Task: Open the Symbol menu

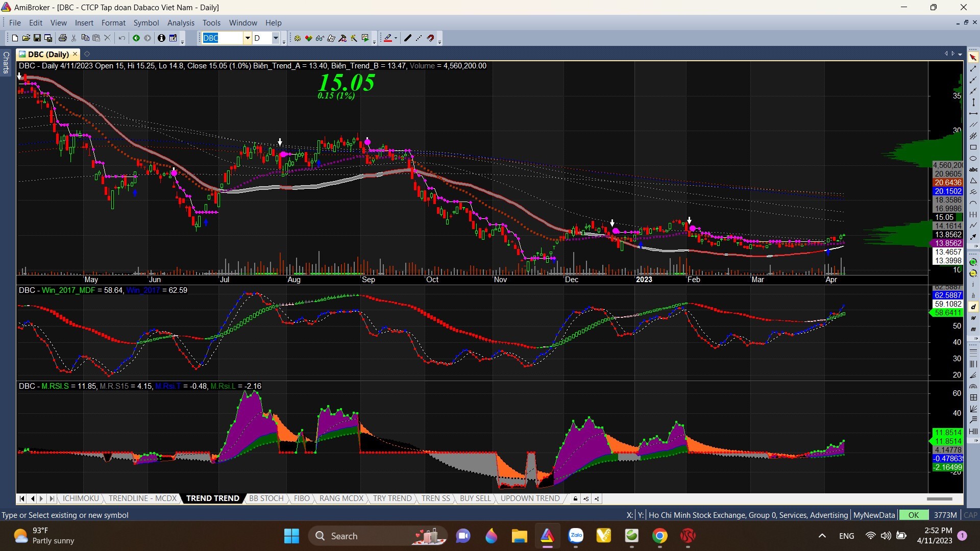Action: click(146, 23)
